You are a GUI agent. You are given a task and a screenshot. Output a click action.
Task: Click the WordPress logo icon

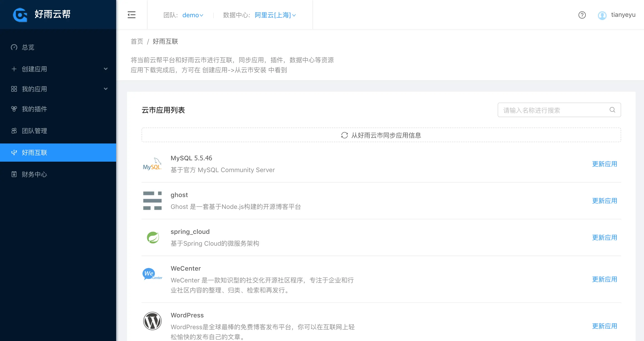pos(152,321)
